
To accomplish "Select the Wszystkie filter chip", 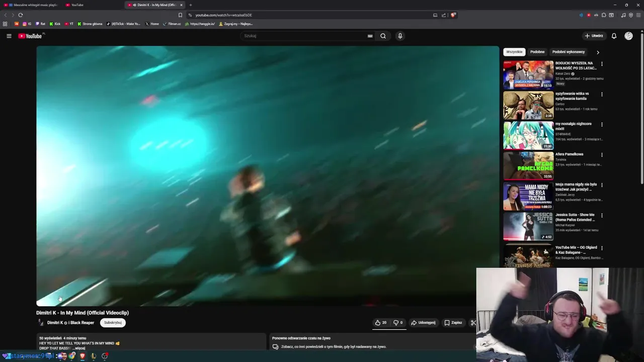I will [514, 52].
